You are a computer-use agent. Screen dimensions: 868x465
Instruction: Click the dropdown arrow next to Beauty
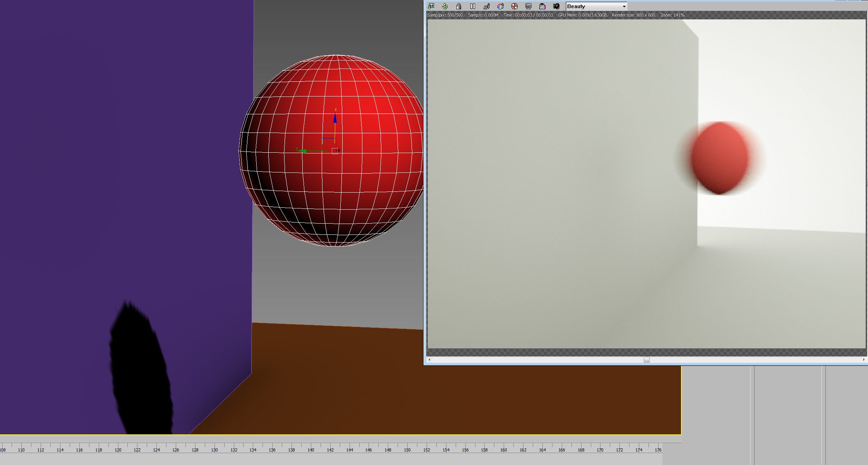click(624, 7)
